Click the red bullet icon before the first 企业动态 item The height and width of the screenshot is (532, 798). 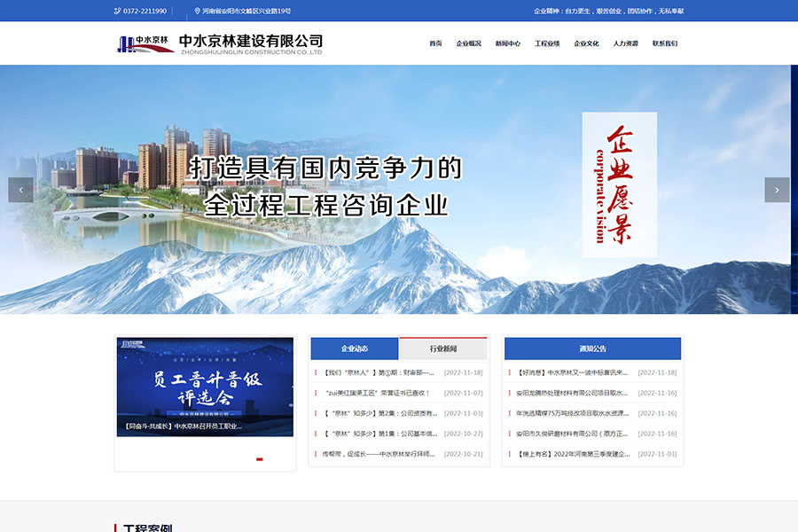317,372
